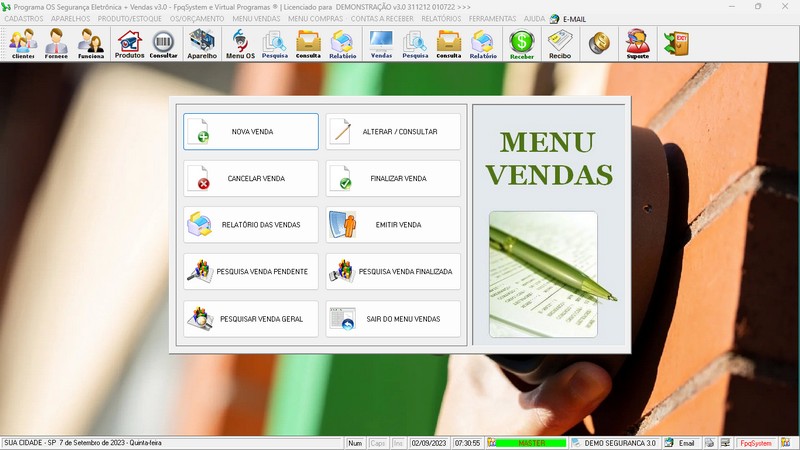Open the green Receber dollar icon
The width and height of the screenshot is (800, 450).
[521, 44]
